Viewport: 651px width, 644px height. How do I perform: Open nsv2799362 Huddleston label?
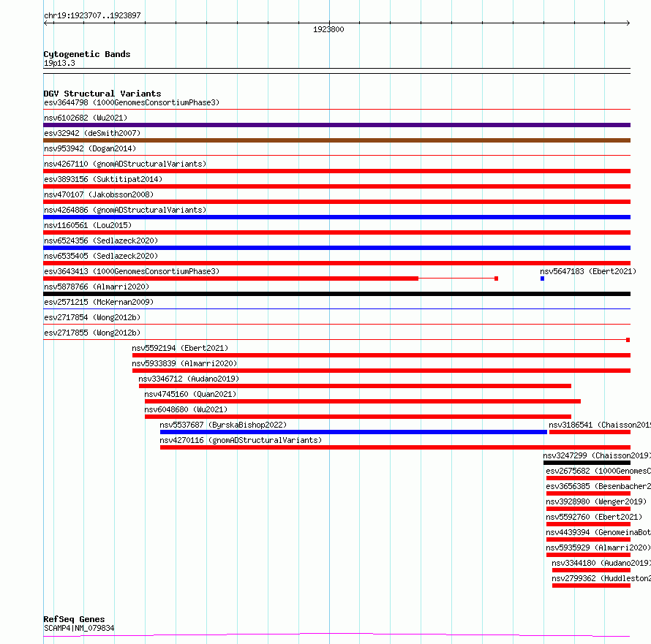coord(601,578)
